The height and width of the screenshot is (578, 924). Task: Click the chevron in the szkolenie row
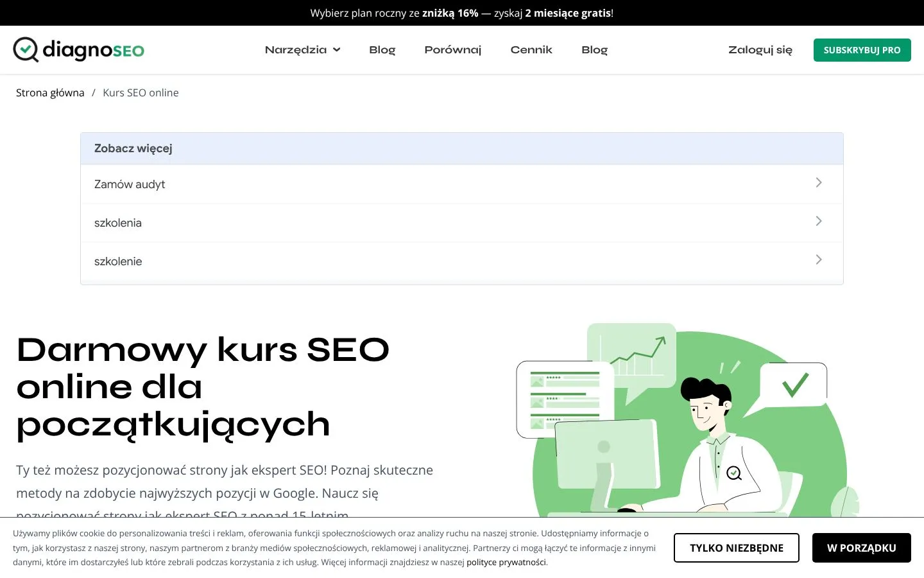point(819,259)
